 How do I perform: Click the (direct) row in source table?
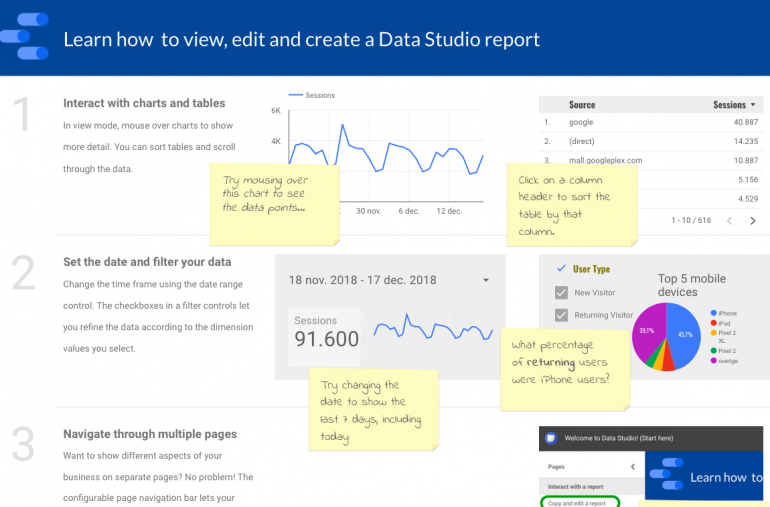[651, 141]
